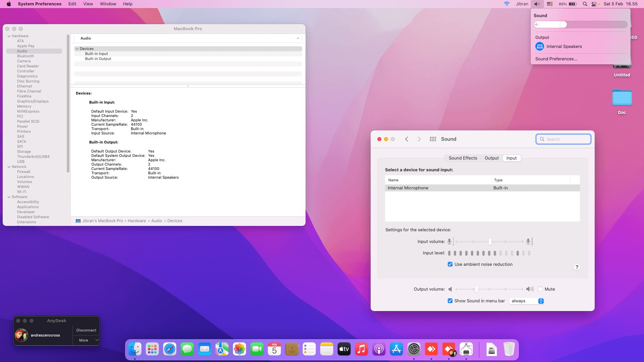
Task: Open Notes app in Dock
Action: (327, 349)
